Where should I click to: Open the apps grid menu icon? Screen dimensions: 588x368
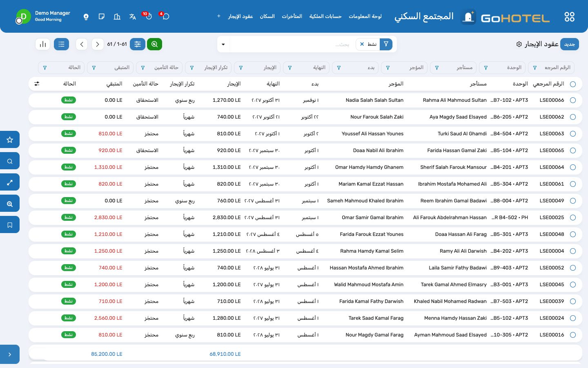pos(569,17)
